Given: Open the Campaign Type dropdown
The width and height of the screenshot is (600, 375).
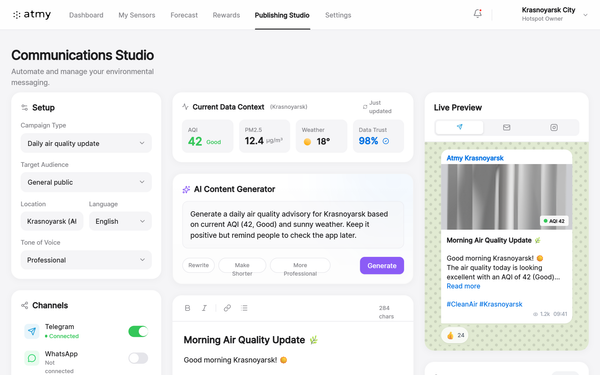Looking at the screenshot, I should 86,143.
